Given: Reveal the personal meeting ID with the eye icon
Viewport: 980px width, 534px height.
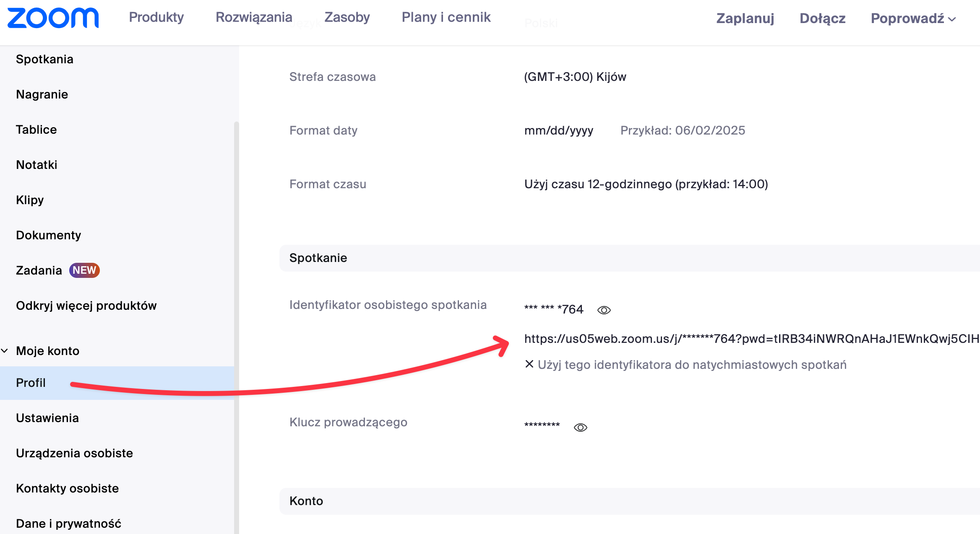Looking at the screenshot, I should pyautogui.click(x=604, y=310).
